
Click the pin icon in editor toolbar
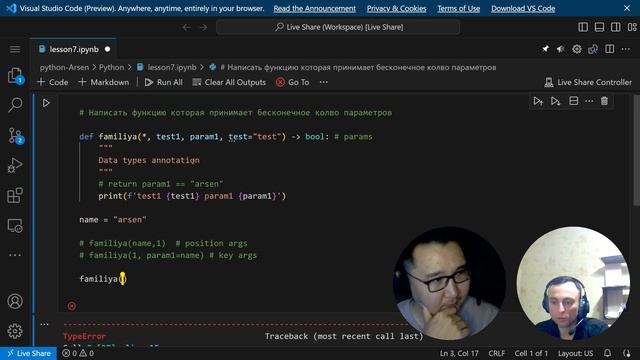click(x=545, y=49)
